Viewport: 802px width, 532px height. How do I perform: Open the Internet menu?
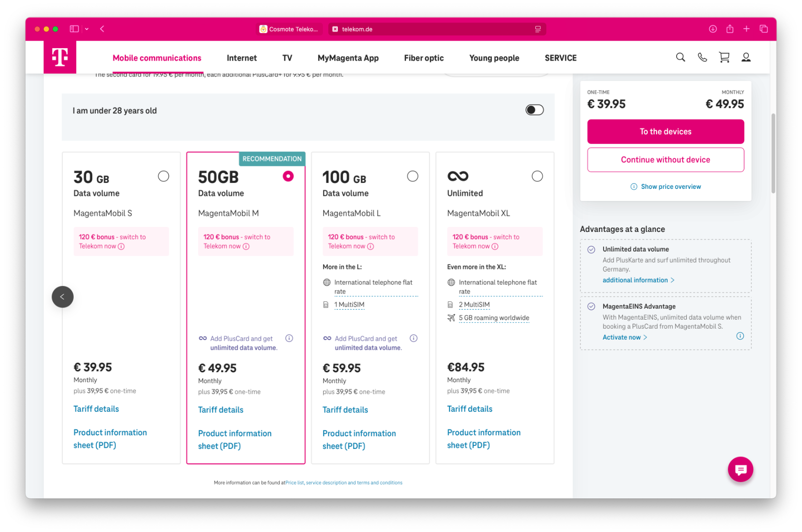pyautogui.click(x=242, y=58)
